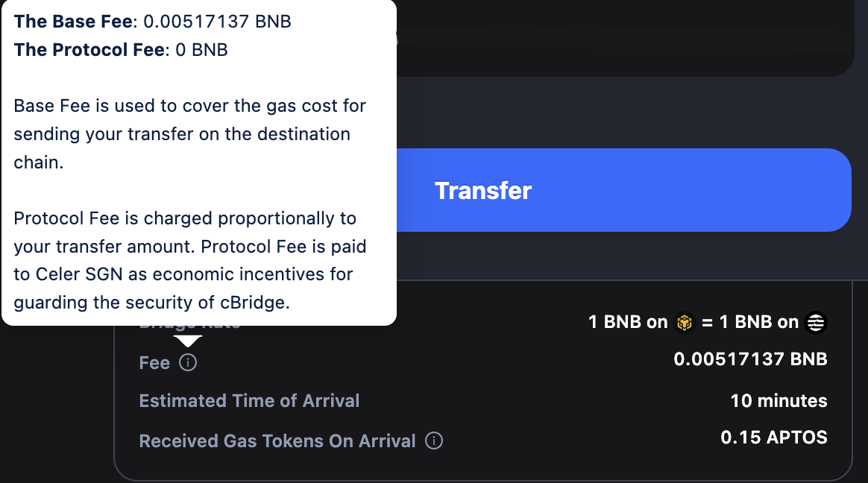Click the Celer SGN protocol fee paragraph
868x483 pixels.
(189, 261)
